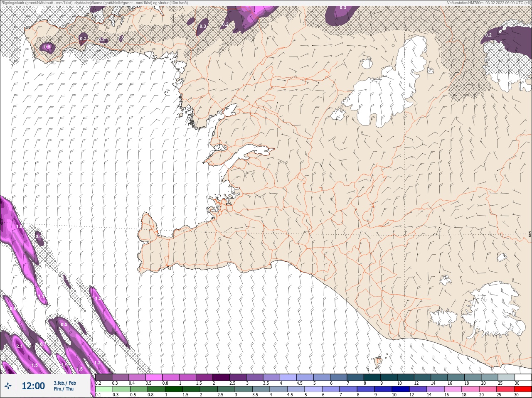Image resolution: width=532 pixels, height=398 pixels.
Task: Click the '2.1' precipitation value on the map
Action: 20,346
